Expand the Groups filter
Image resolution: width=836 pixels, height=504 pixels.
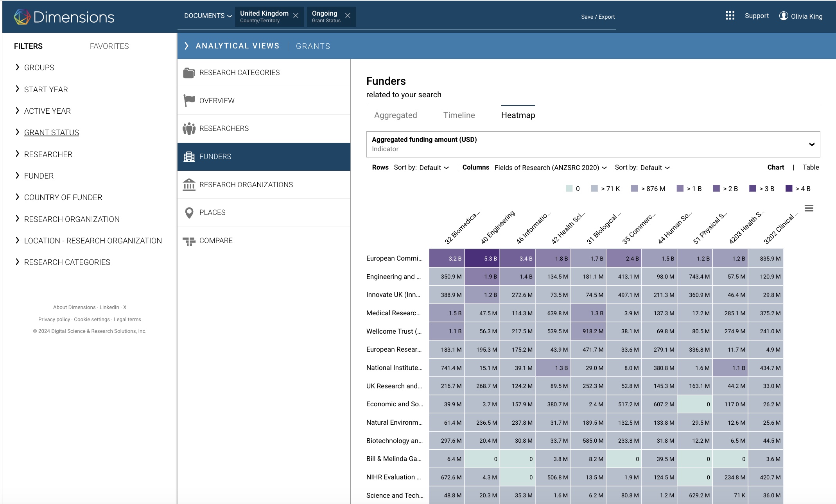pos(17,67)
